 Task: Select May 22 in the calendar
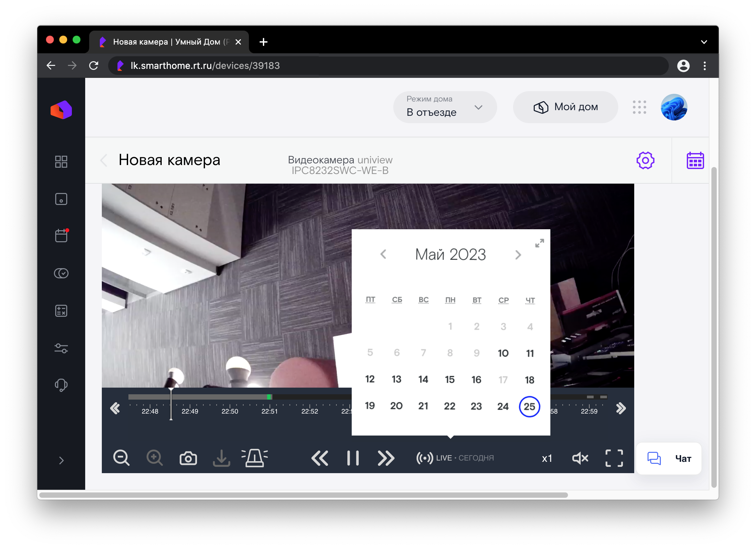click(449, 406)
